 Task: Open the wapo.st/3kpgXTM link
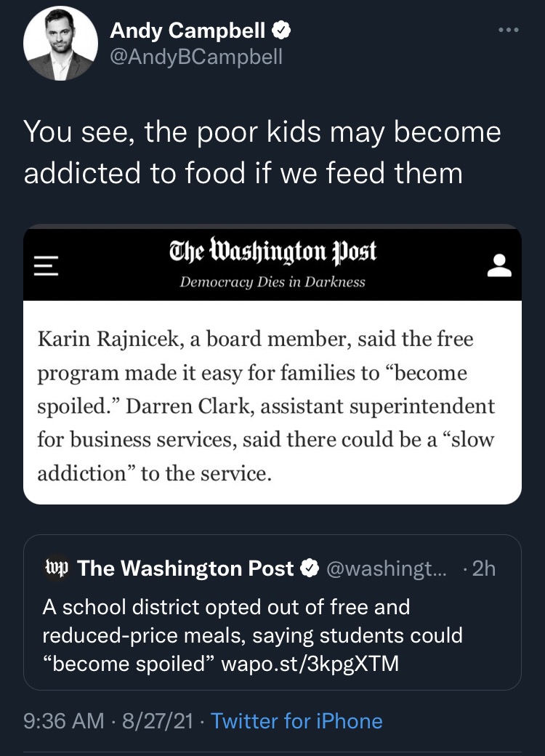[x=310, y=664]
